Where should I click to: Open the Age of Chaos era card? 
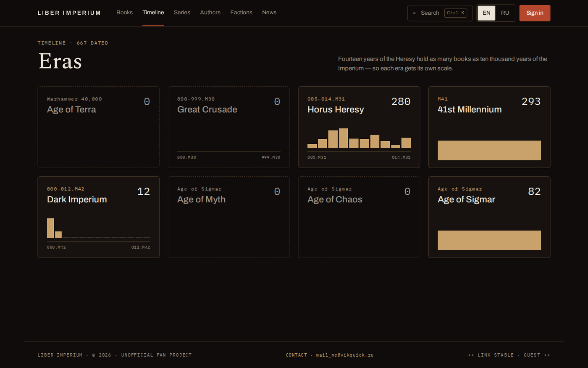[359, 217]
